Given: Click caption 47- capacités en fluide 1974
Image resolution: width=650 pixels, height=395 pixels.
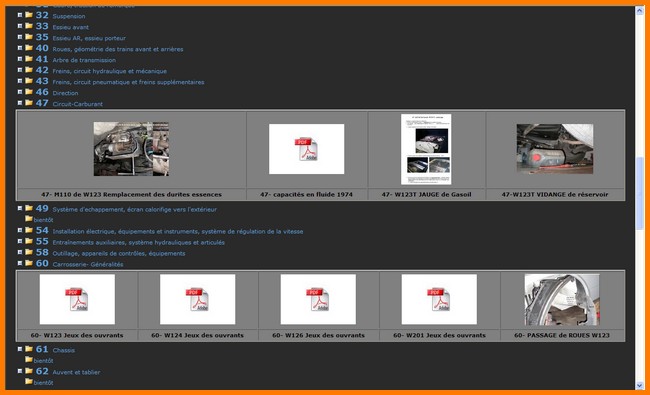Looking at the screenshot, I should [306, 194].
